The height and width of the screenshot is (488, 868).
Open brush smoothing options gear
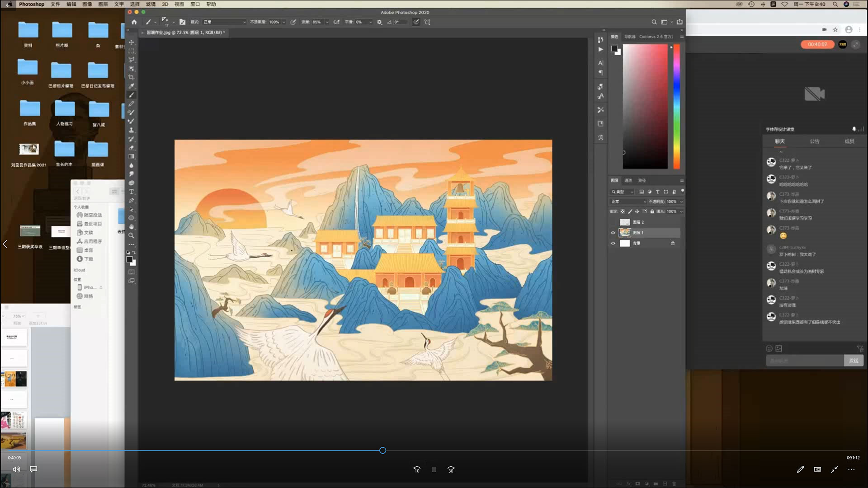(x=379, y=22)
